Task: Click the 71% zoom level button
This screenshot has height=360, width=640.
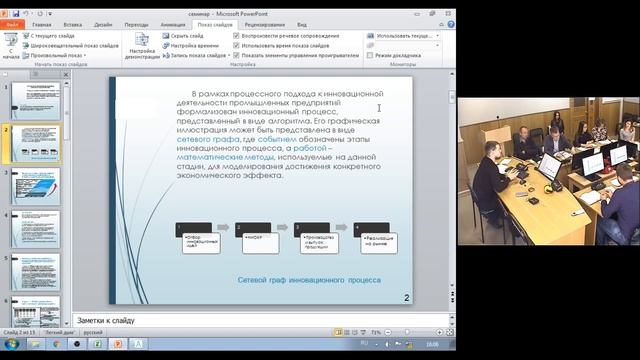Action: [376, 333]
